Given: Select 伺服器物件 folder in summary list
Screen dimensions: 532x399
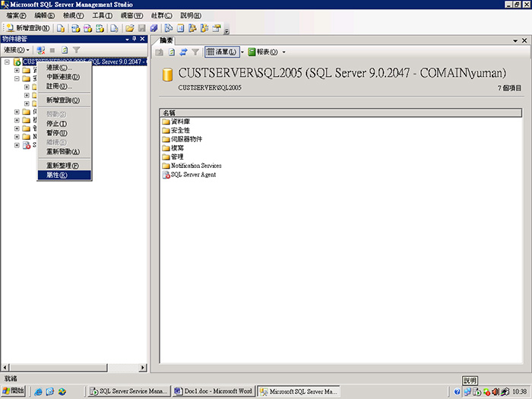Looking at the screenshot, I should click(182, 139).
